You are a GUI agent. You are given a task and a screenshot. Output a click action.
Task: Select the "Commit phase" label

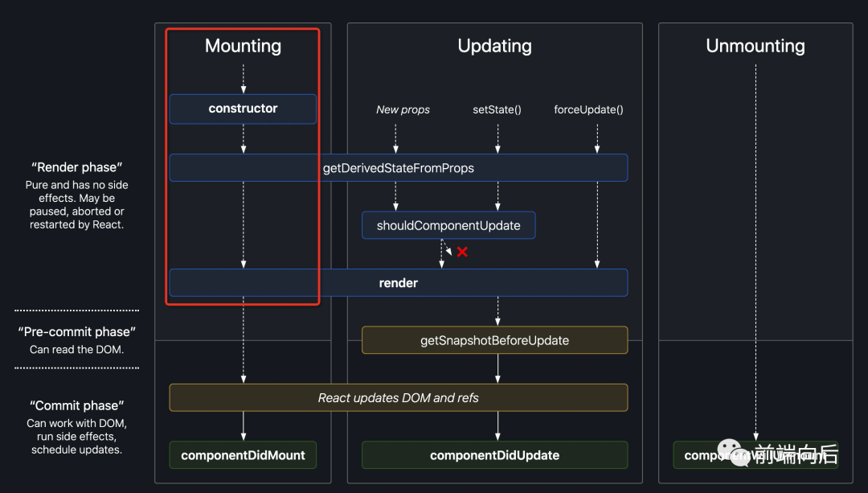click(77, 405)
